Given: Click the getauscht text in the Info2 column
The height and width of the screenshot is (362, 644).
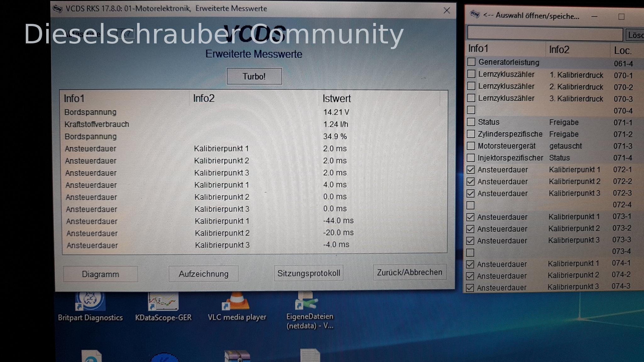Looking at the screenshot, I should click(x=565, y=146).
